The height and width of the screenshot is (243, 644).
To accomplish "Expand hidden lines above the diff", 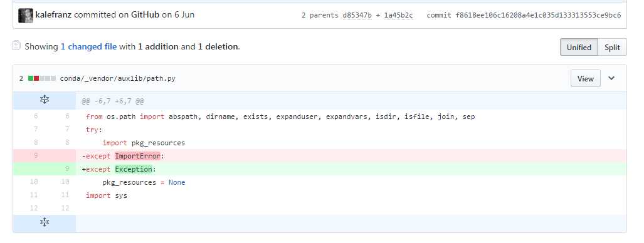I will 45,100.
